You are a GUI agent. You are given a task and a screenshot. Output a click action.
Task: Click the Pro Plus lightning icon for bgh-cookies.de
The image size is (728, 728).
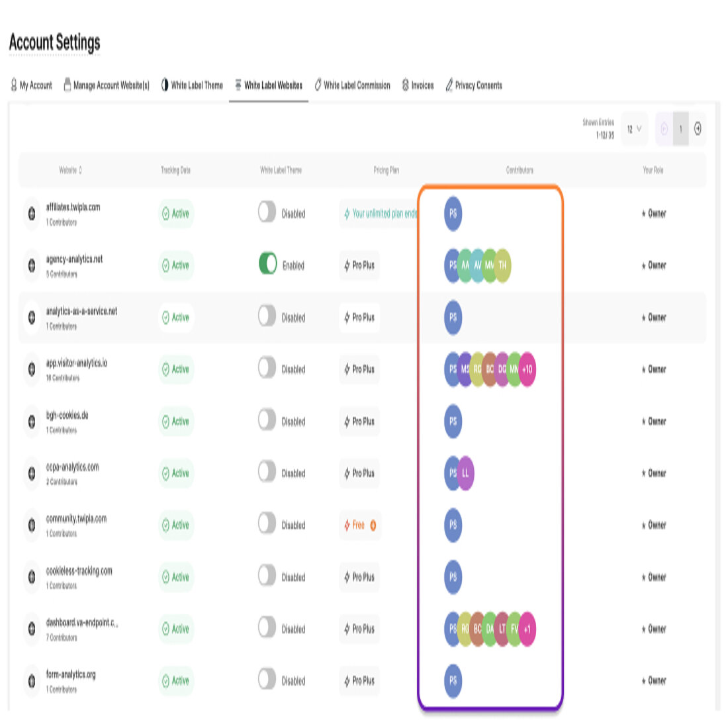pyautogui.click(x=347, y=422)
